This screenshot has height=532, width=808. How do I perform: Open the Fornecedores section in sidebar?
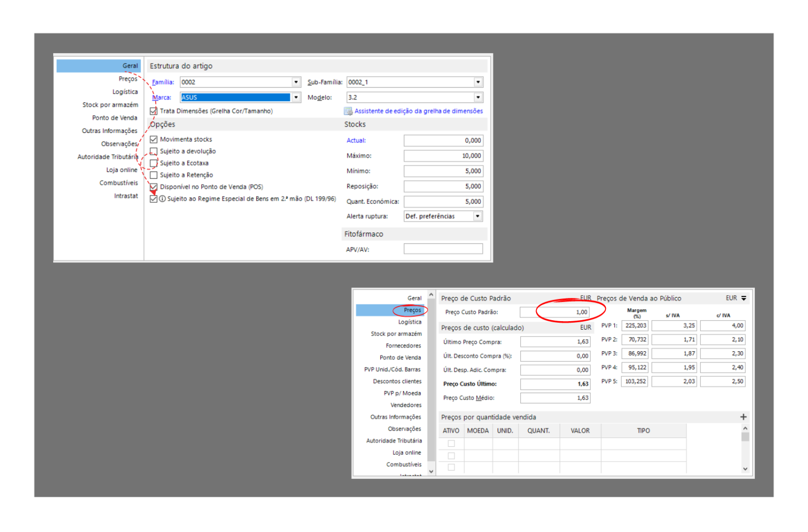coord(403,346)
